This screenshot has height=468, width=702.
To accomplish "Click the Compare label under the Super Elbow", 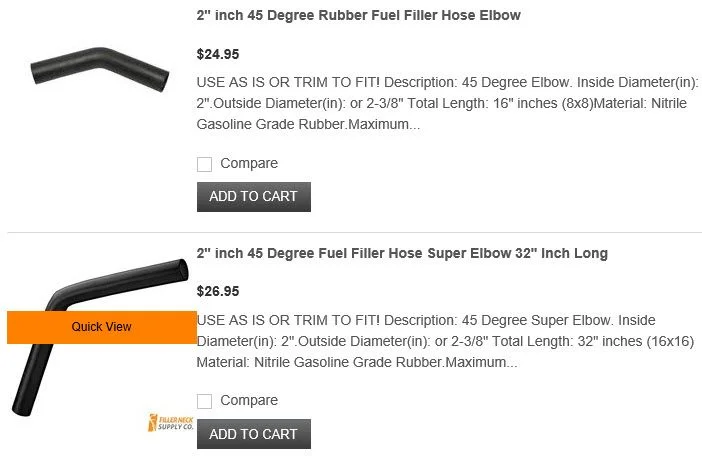I will [x=249, y=401].
